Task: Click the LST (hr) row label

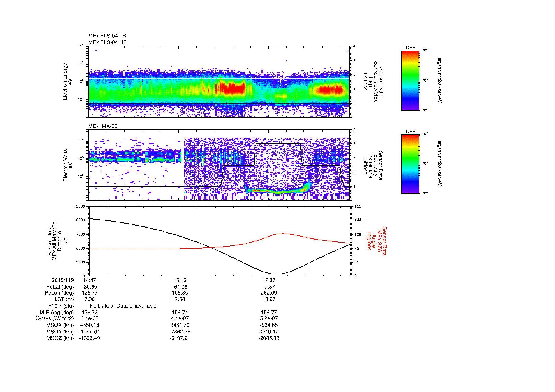Action: (64, 299)
